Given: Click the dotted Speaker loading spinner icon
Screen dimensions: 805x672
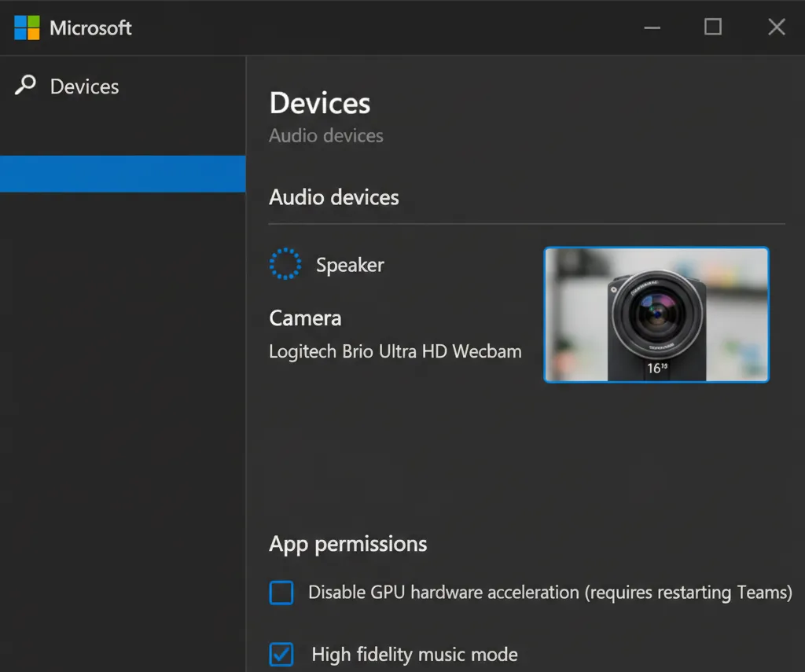Looking at the screenshot, I should coord(285,264).
